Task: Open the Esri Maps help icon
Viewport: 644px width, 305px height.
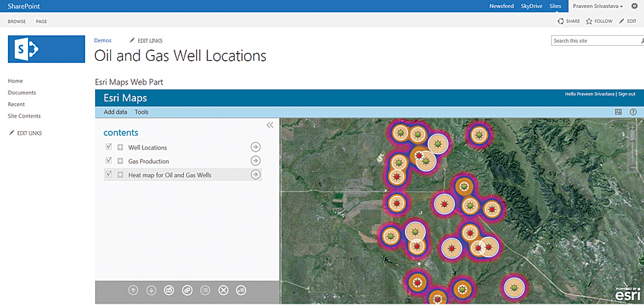Action: pos(633,112)
